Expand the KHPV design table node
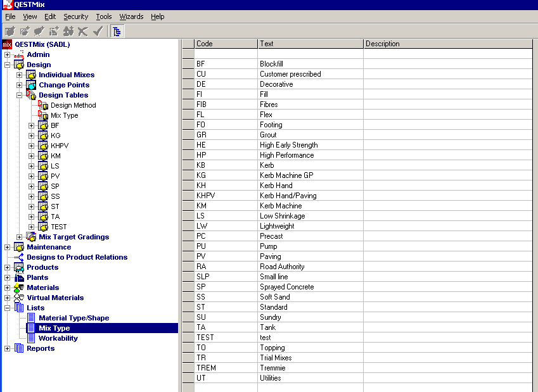The width and height of the screenshot is (538, 392). 32,146
